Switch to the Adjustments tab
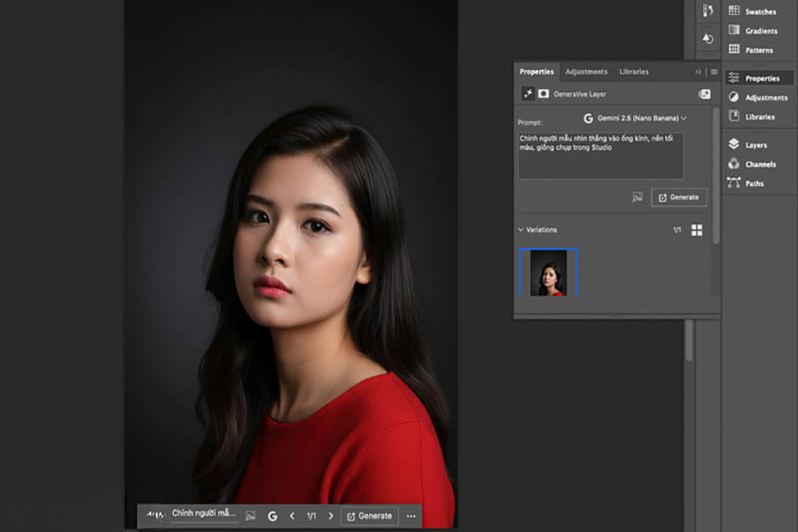The height and width of the screenshot is (532, 798). point(586,72)
